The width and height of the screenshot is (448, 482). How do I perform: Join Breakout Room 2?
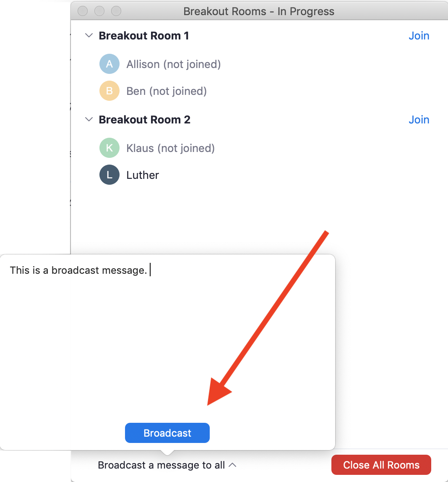[x=419, y=120]
